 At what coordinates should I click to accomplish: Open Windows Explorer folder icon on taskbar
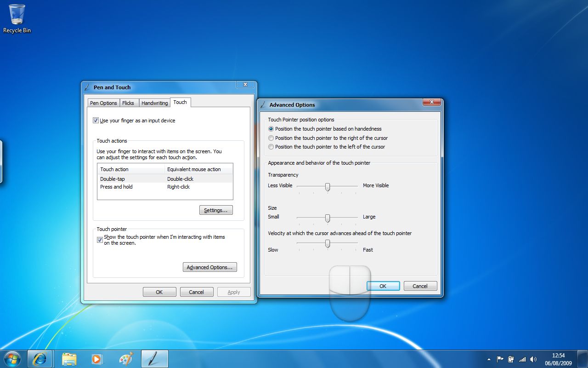pos(69,359)
